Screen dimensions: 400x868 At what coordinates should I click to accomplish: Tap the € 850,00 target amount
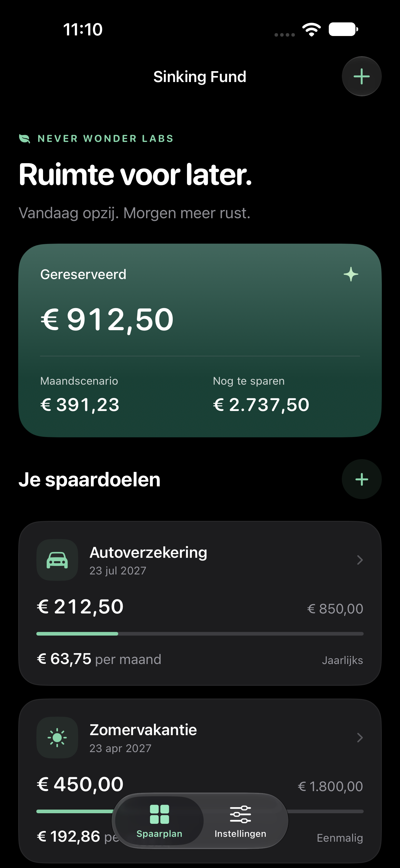pos(335,609)
